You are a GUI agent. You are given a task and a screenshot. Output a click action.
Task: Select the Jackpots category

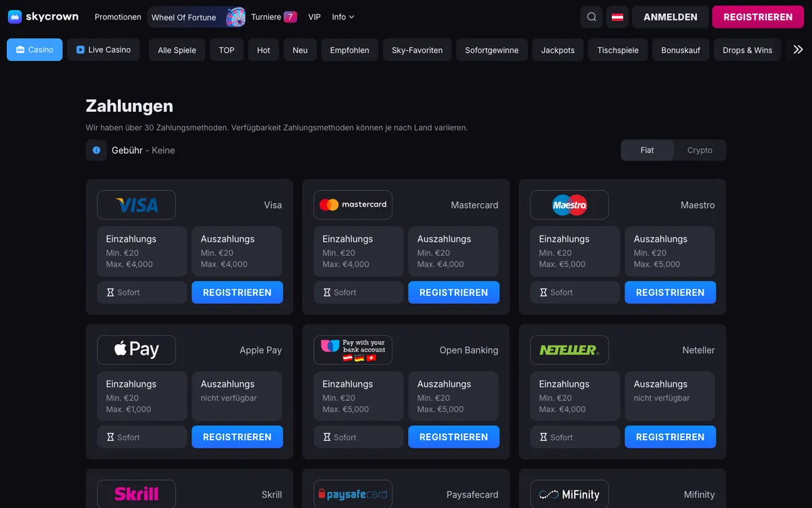(558, 50)
